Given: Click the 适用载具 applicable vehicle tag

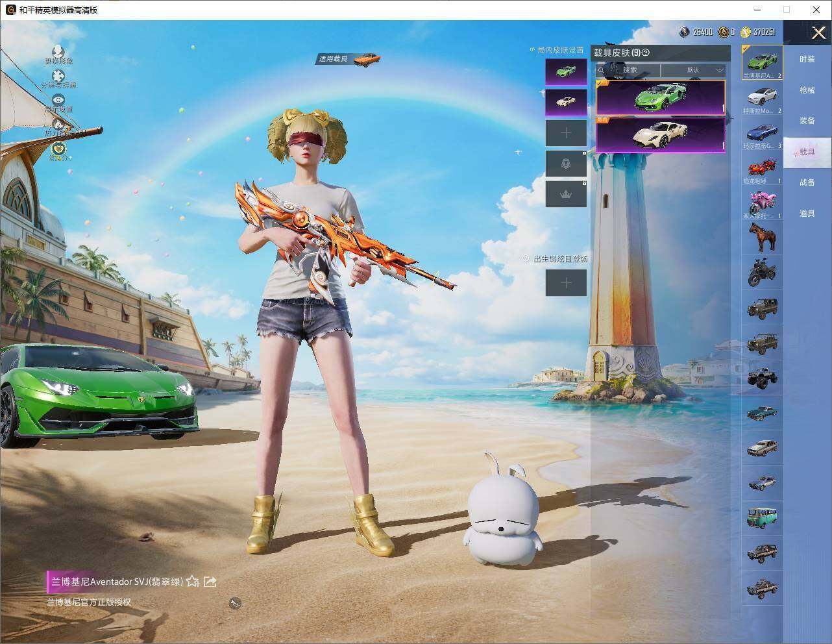Looking at the screenshot, I should (x=349, y=59).
